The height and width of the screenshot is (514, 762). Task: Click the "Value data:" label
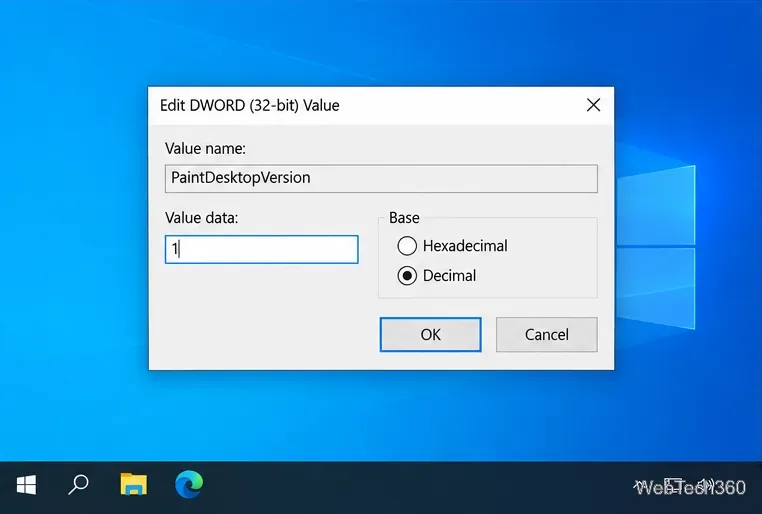202,218
